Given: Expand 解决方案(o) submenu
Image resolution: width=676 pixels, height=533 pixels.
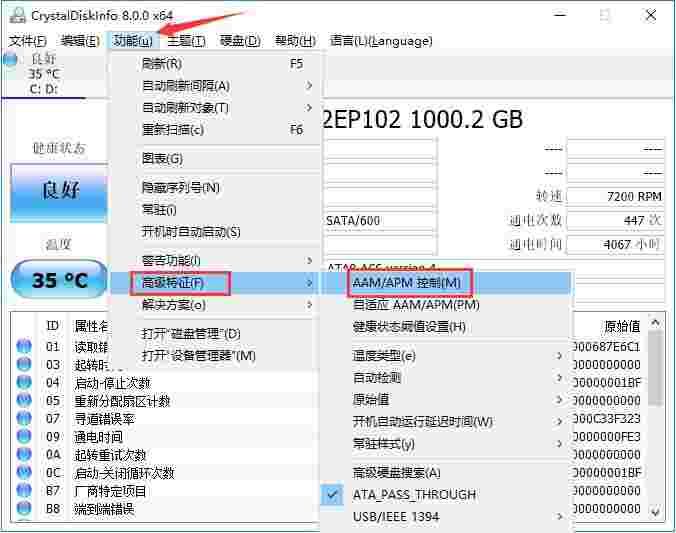Looking at the screenshot, I should click(x=215, y=305).
